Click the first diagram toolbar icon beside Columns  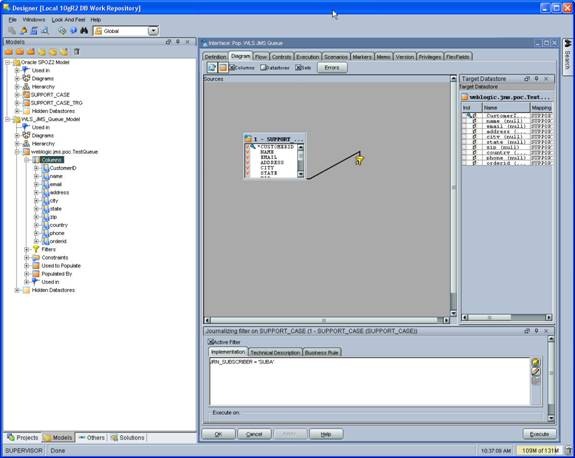pos(212,67)
